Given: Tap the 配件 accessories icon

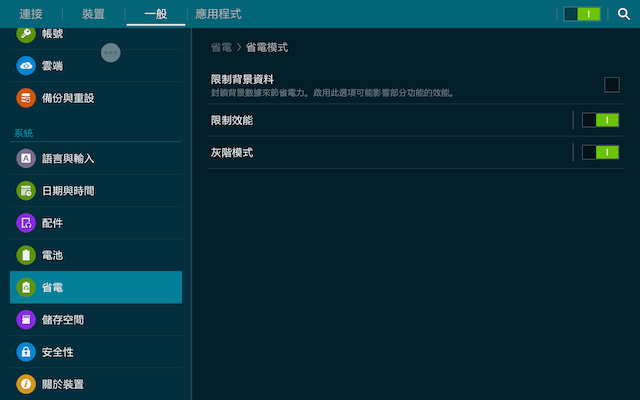Looking at the screenshot, I should click(x=26, y=223).
